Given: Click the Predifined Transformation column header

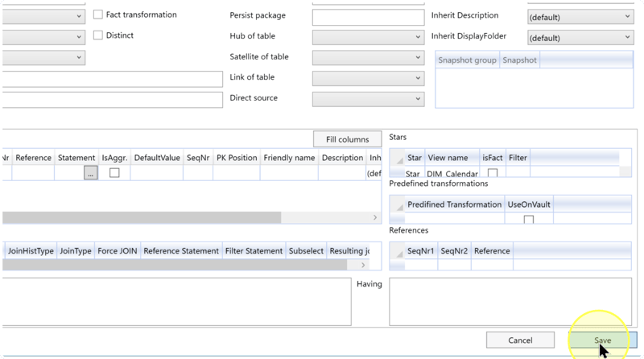Looking at the screenshot, I should [454, 204].
